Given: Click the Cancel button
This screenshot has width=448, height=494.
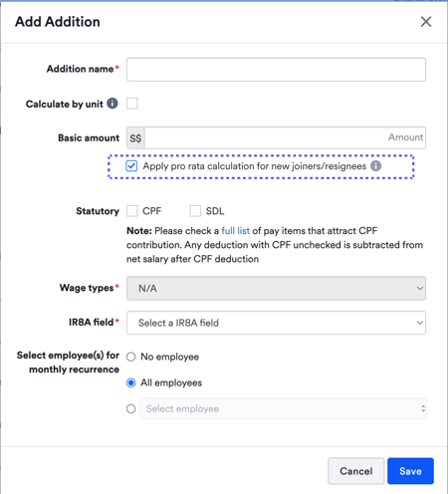Looking at the screenshot, I should click(356, 471).
